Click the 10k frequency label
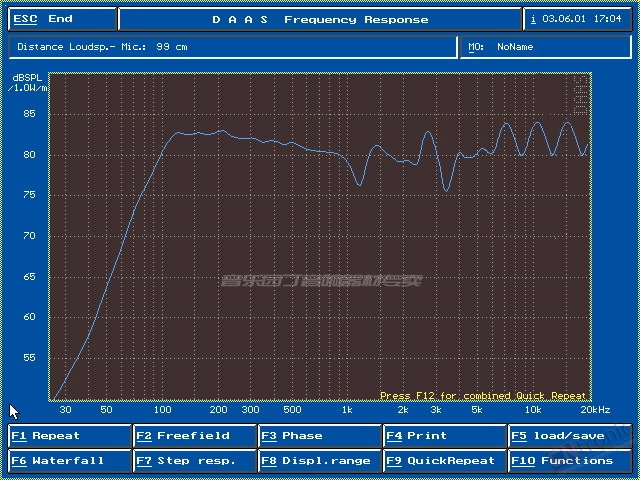 coord(533,410)
